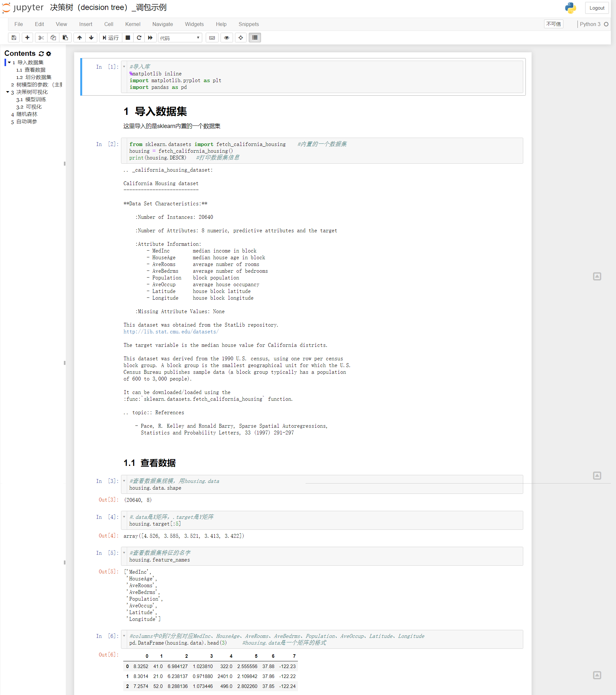This screenshot has height=695, width=616.
Task: Restart the kernel with the circular arrow
Action: click(x=139, y=38)
